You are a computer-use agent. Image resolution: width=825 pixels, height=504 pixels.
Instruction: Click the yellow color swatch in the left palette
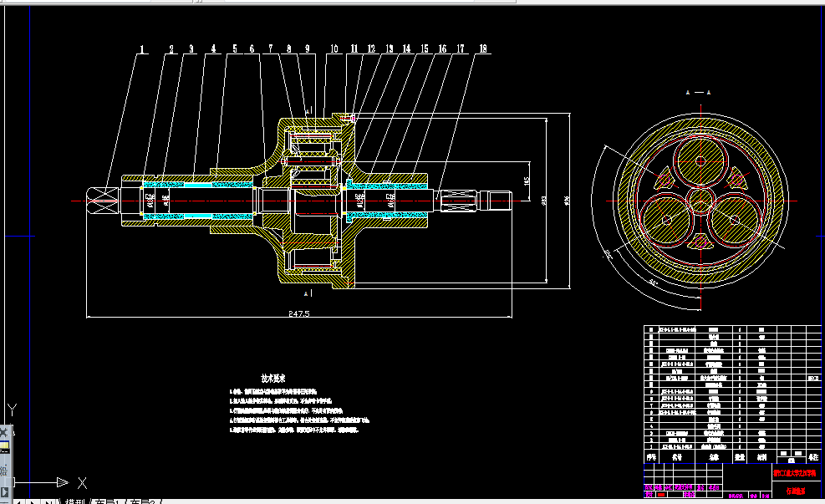[x=3, y=447]
